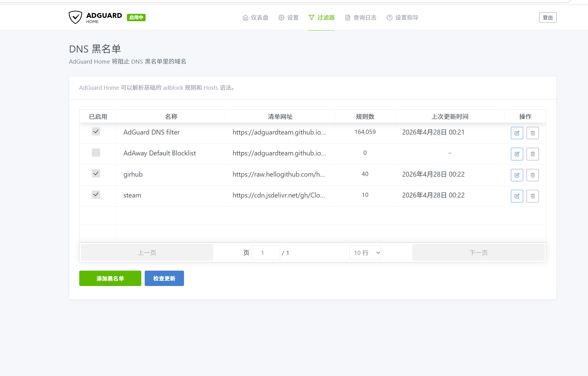
Task: Open the 10 行 rows-per-page dropdown
Action: click(x=366, y=253)
